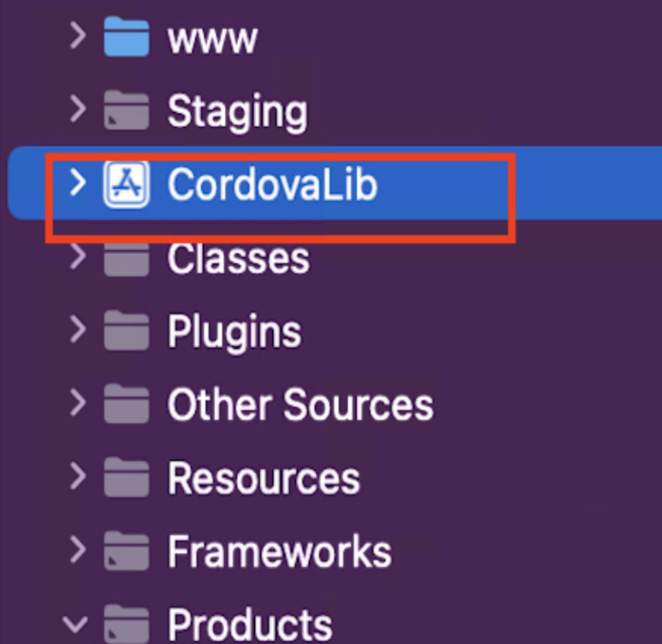The height and width of the screenshot is (644, 662).
Task: Click the Staging group folder icon
Action: (127, 110)
